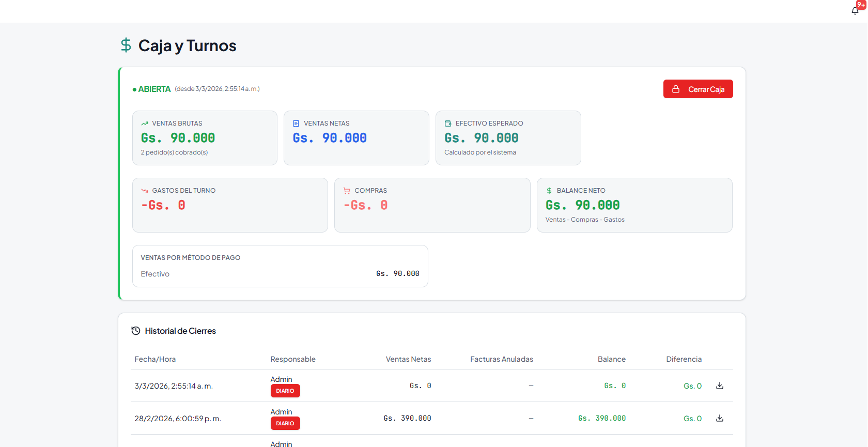Open the Balance Neto card
Image resolution: width=868 pixels, height=447 pixels.
pos(634,205)
